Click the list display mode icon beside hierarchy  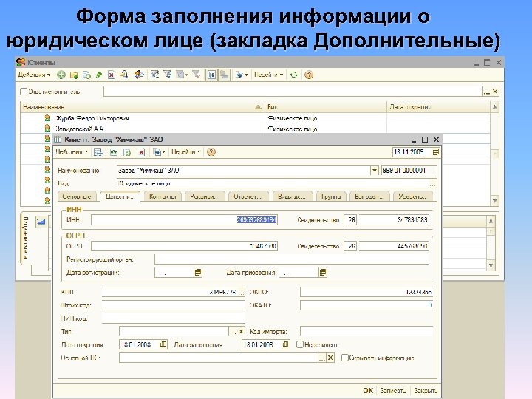click(x=224, y=75)
